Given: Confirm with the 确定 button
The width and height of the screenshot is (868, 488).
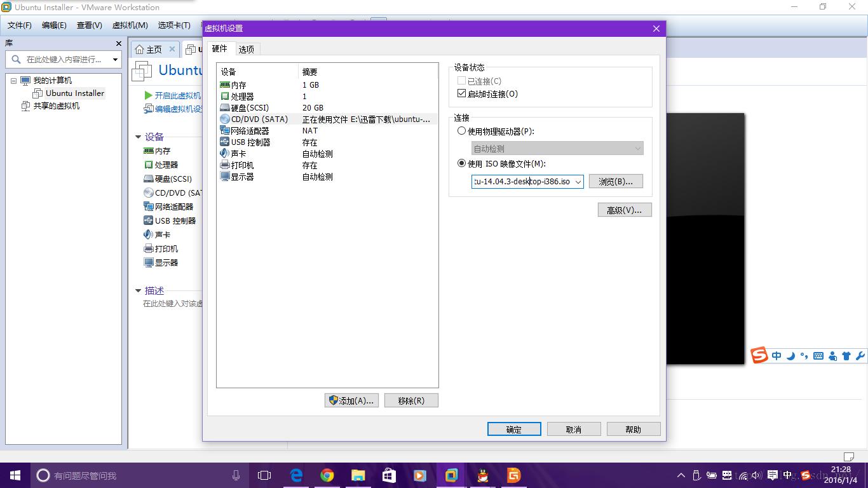Looking at the screenshot, I should [514, 429].
